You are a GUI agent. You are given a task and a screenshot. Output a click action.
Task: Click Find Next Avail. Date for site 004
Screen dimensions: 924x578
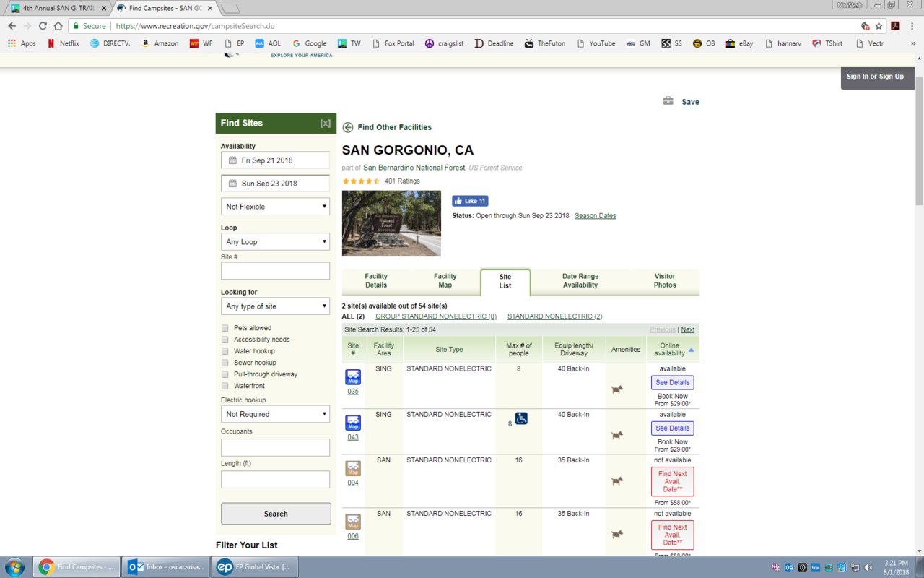[x=672, y=482]
